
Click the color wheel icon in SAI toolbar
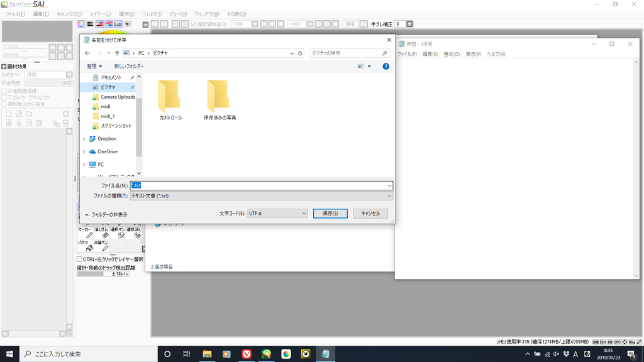[81, 24]
